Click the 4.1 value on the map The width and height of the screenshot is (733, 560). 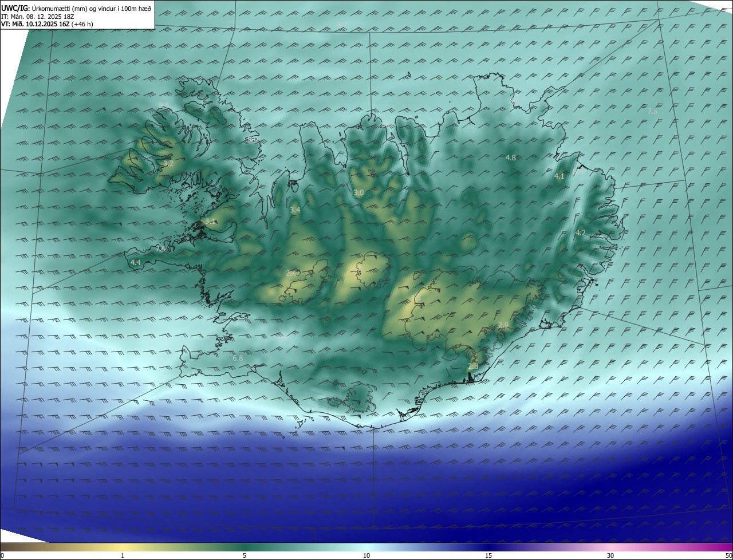(x=559, y=176)
